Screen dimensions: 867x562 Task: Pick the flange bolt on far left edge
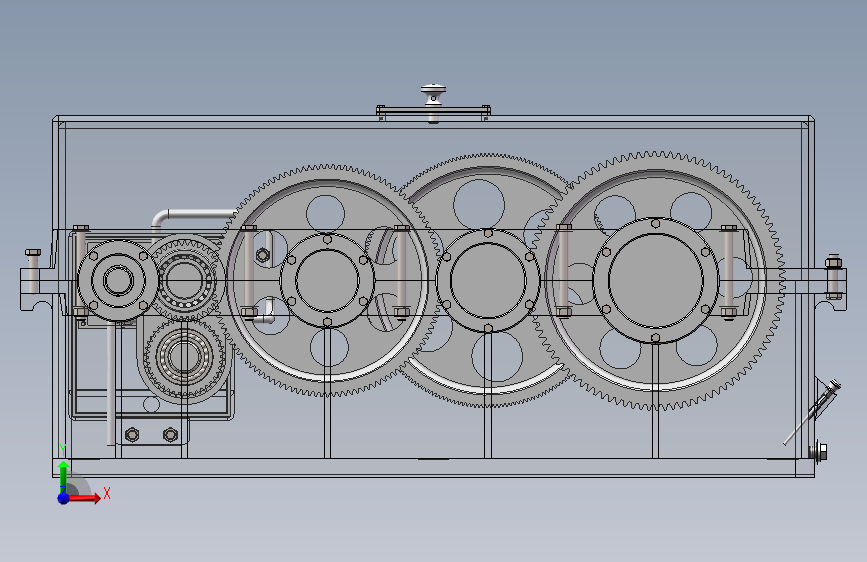pyautogui.click(x=33, y=271)
